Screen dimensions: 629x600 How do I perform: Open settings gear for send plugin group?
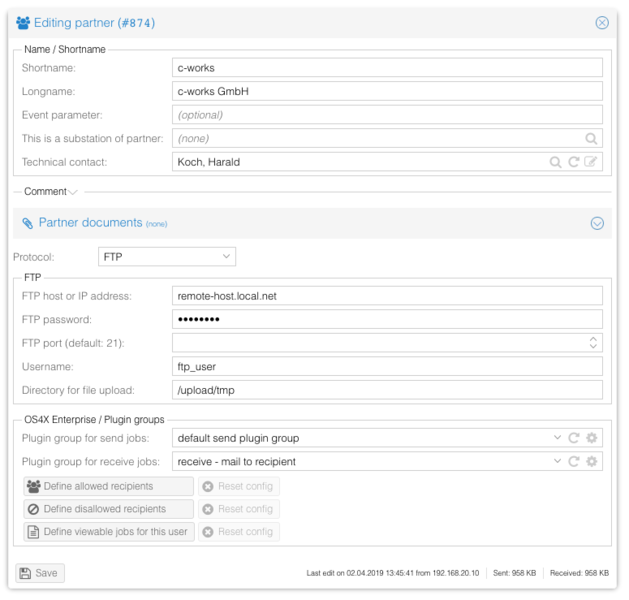[x=591, y=438]
